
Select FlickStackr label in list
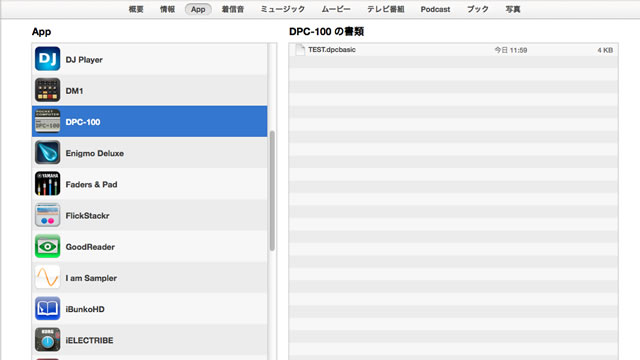click(87, 216)
